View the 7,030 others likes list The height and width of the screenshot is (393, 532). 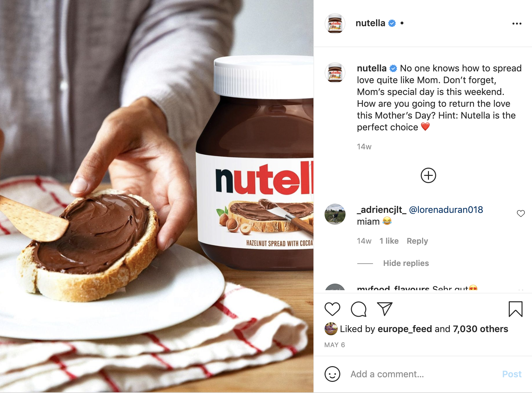tap(480, 329)
